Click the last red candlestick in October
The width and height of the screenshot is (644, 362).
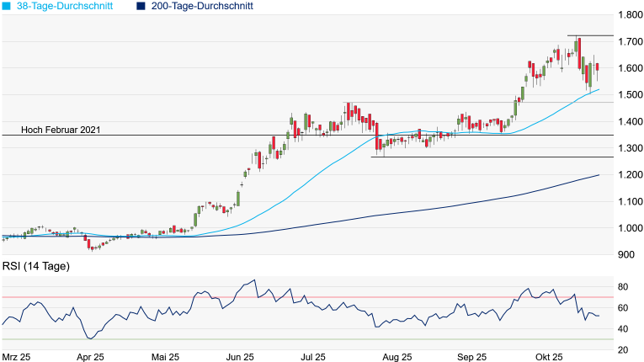(x=597, y=67)
